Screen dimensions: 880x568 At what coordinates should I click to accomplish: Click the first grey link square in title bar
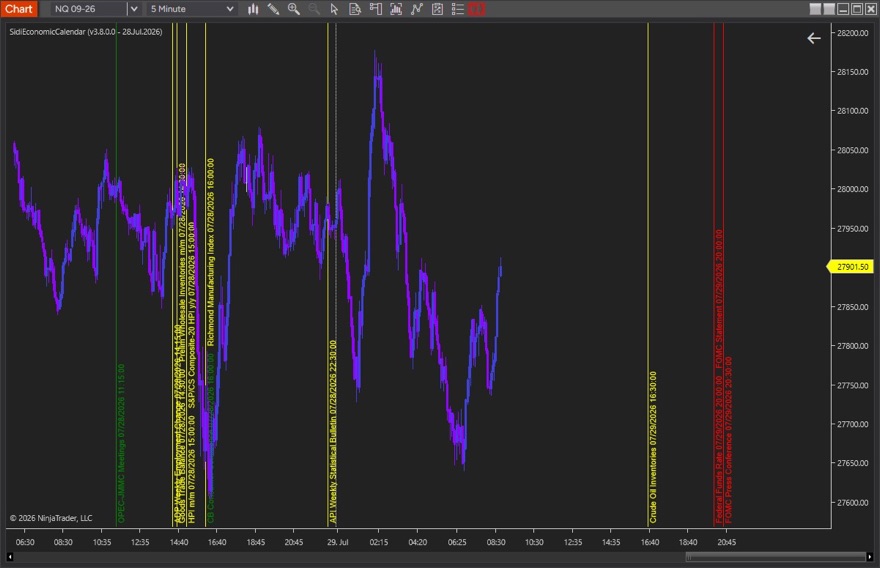tap(815, 9)
